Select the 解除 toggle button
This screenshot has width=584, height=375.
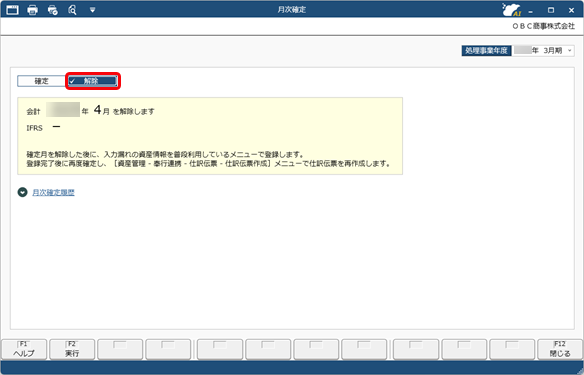pos(93,81)
